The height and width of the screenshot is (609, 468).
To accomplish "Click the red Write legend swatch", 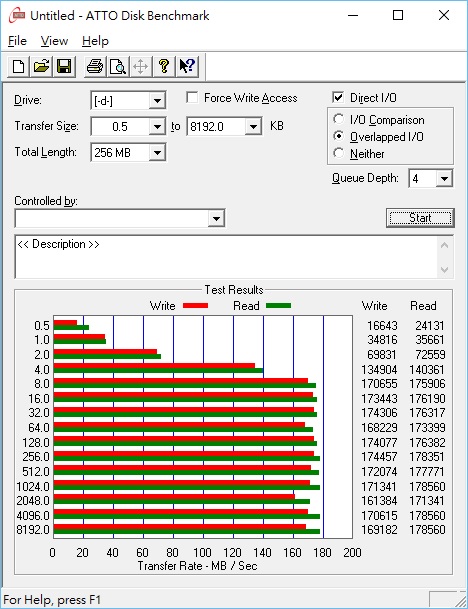I will tap(195, 306).
